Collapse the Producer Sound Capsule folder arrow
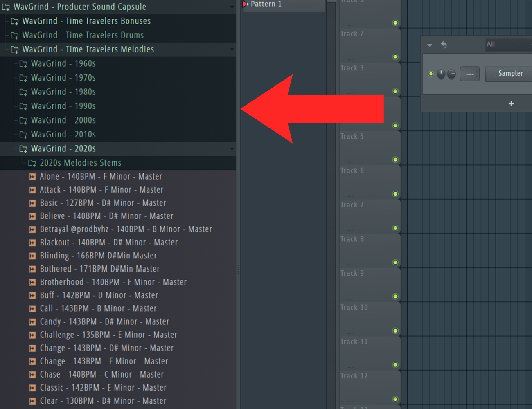The image size is (532, 409). (232, 7)
